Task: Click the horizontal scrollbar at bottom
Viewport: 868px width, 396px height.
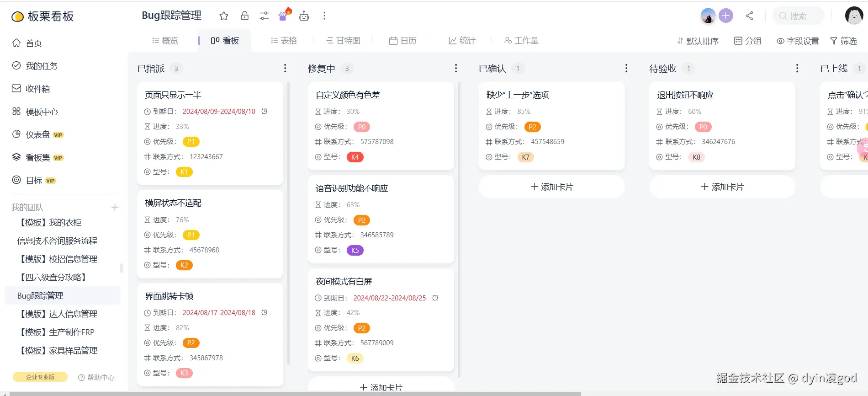Action: click(x=295, y=394)
